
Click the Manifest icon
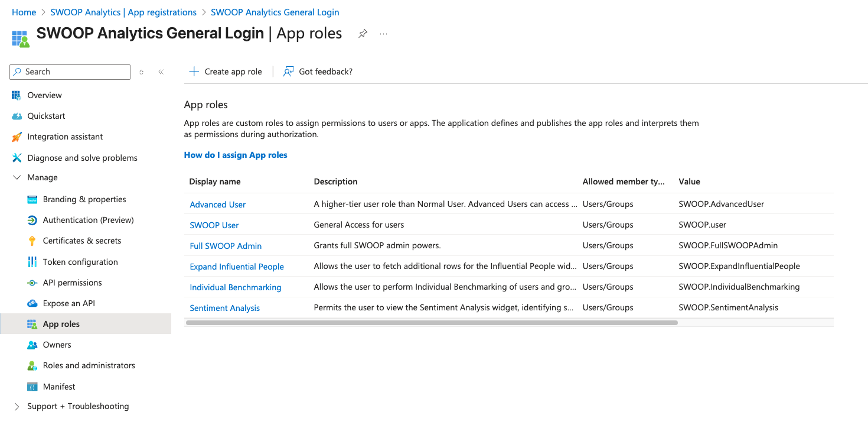(32, 387)
